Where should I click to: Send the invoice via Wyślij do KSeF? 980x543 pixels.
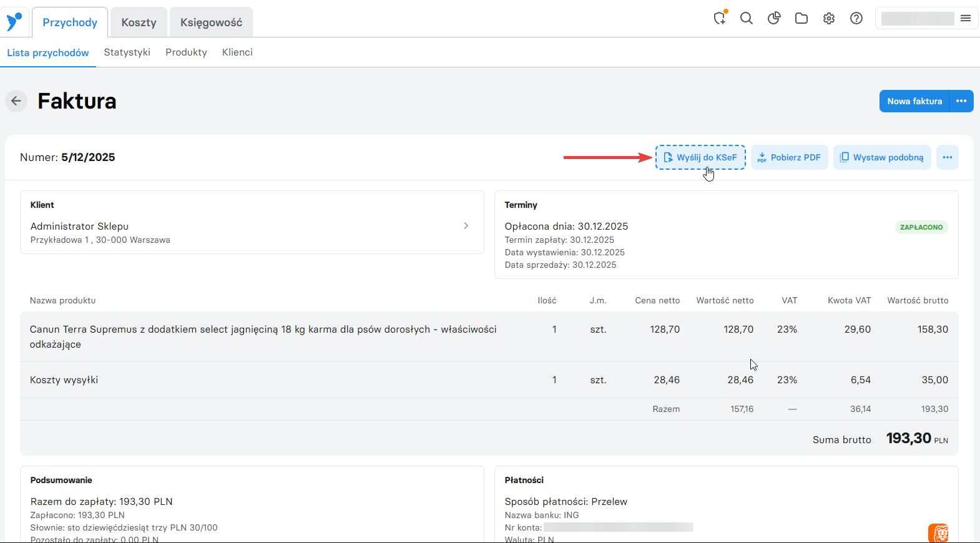(700, 157)
